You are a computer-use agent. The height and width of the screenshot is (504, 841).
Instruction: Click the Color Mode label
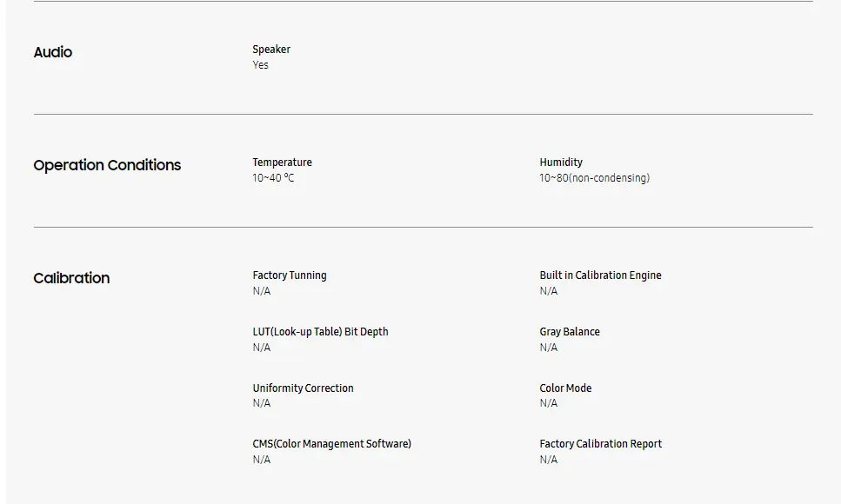click(565, 388)
